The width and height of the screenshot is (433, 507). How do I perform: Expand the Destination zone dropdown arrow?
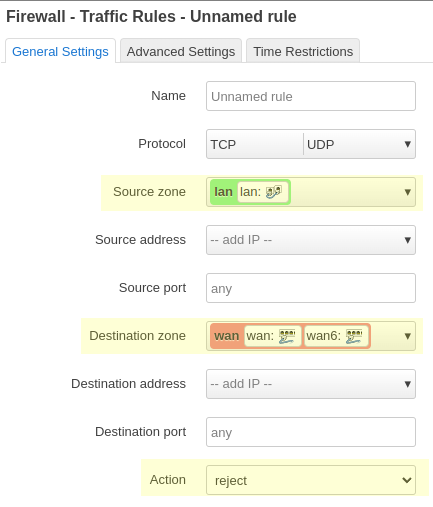click(x=407, y=336)
